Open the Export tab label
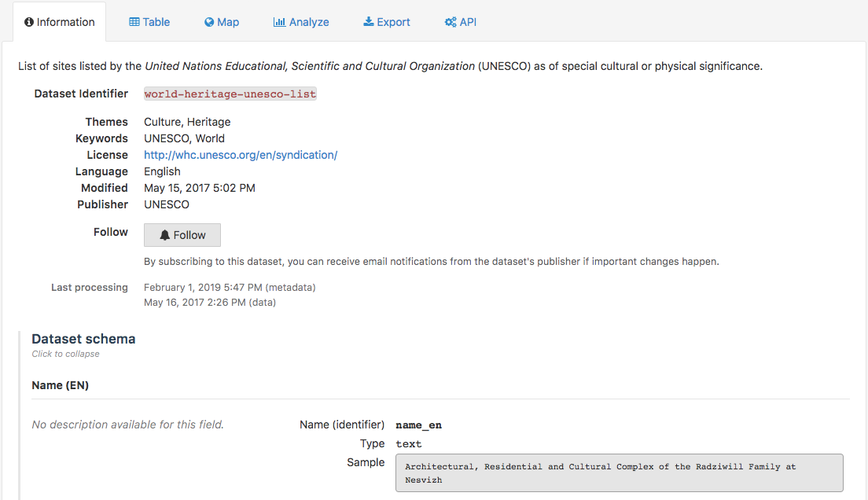The height and width of the screenshot is (500, 868). pos(393,22)
